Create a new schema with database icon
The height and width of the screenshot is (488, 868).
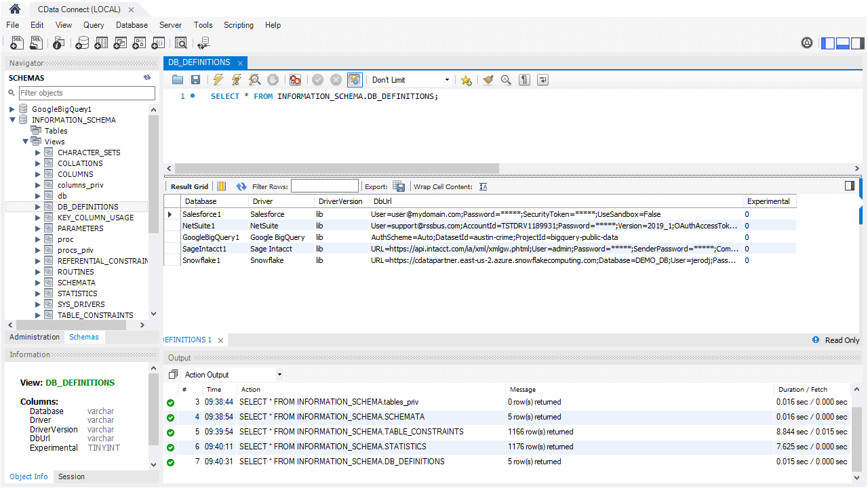(x=81, y=43)
